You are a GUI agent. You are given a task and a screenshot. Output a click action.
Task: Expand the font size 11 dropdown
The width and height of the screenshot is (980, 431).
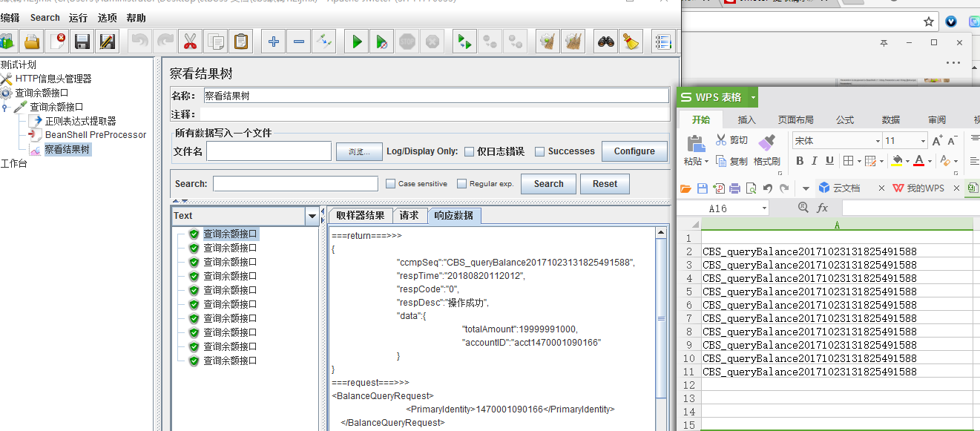tap(924, 141)
